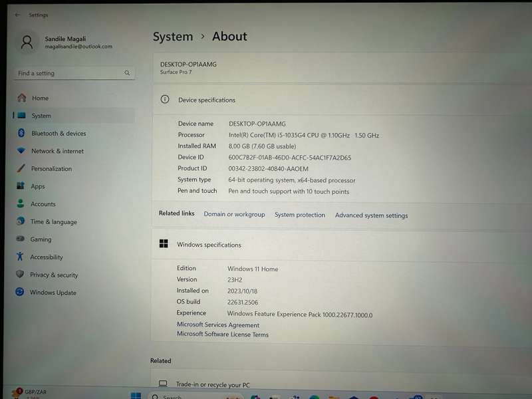Image resolution: width=532 pixels, height=399 pixels.
Task: Open the Home settings page
Action: click(74, 98)
